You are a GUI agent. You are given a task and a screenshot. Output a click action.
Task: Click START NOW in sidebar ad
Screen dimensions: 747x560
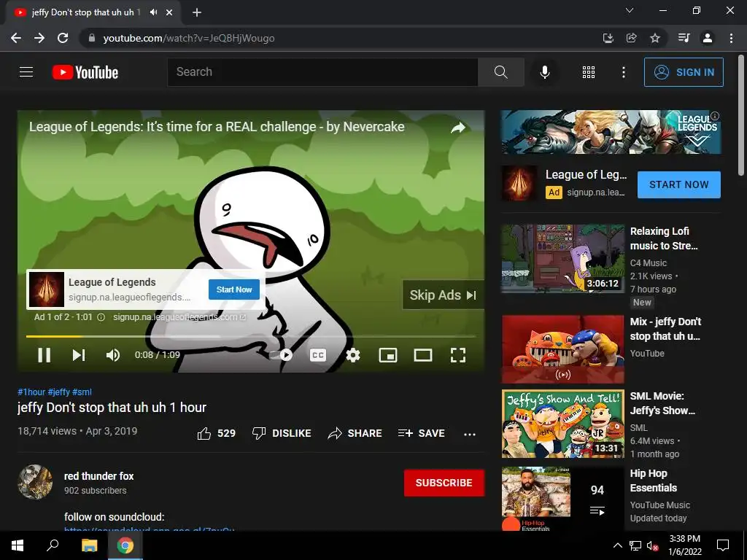(679, 184)
